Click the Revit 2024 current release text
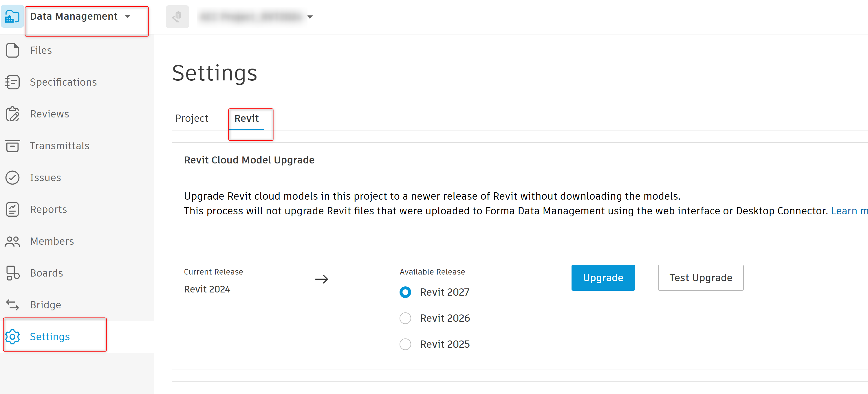 [x=207, y=289]
